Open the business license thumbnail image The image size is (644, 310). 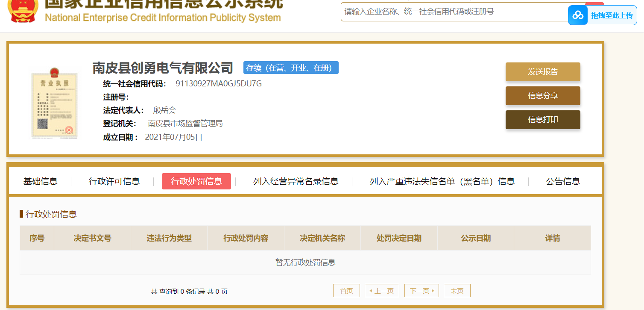click(54, 103)
